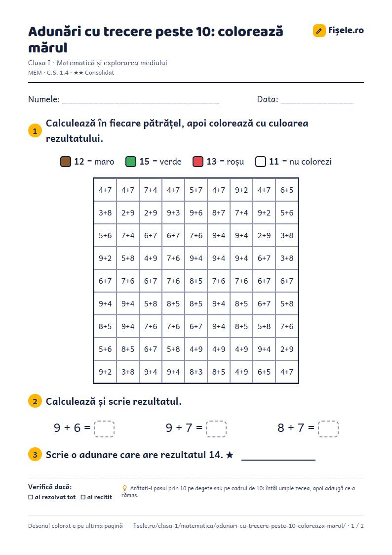Image resolution: width=392 pixels, height=555 pixels.
Task: Click the lightbulb tip icon
Action: (x=124, y=488)
